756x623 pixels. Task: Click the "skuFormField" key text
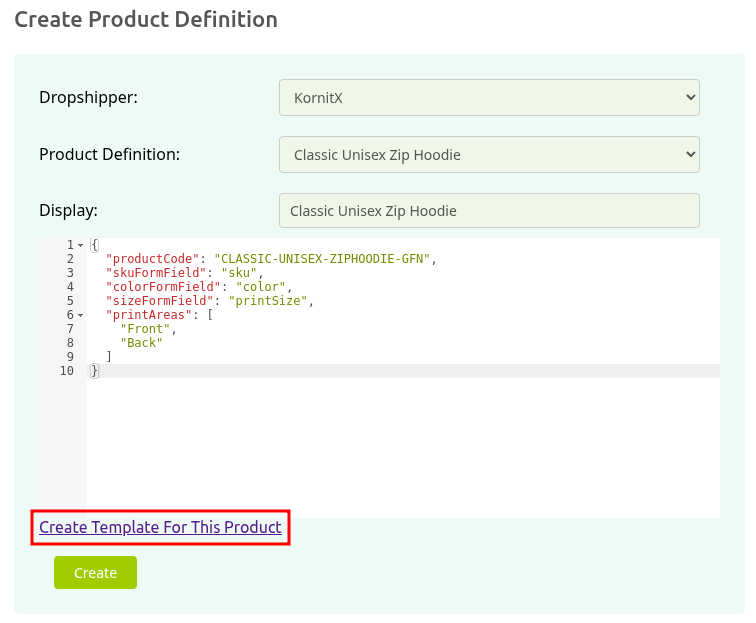click(156, 272)
